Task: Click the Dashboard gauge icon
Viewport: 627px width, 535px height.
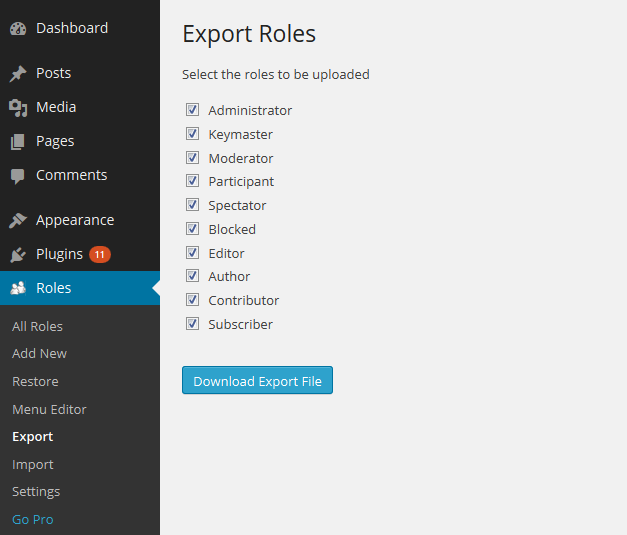Action: coord(18,29)
